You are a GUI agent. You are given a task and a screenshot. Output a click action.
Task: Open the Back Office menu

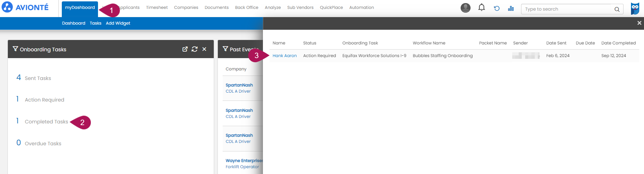pyautogui.click(x=247, y=8)
